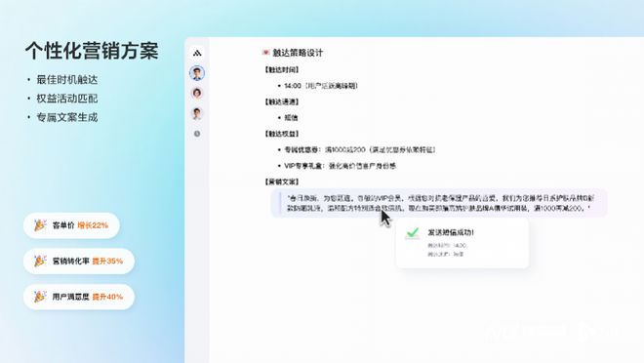The height and width of the screenshot is (363, 644).
Task: Click the 最佳时机触达 bullet item
Action: pyautogui.click(x=67, y=80)
